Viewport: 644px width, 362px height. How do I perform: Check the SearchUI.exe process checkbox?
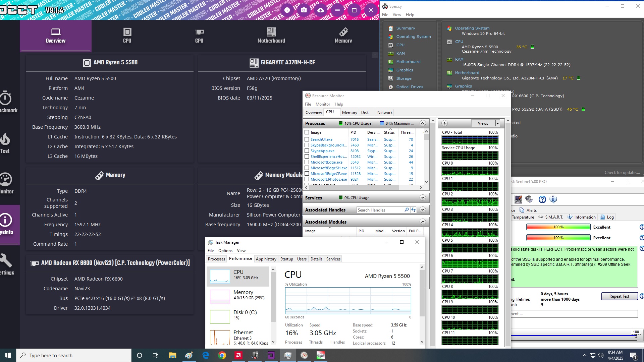[x=307, y=139]
